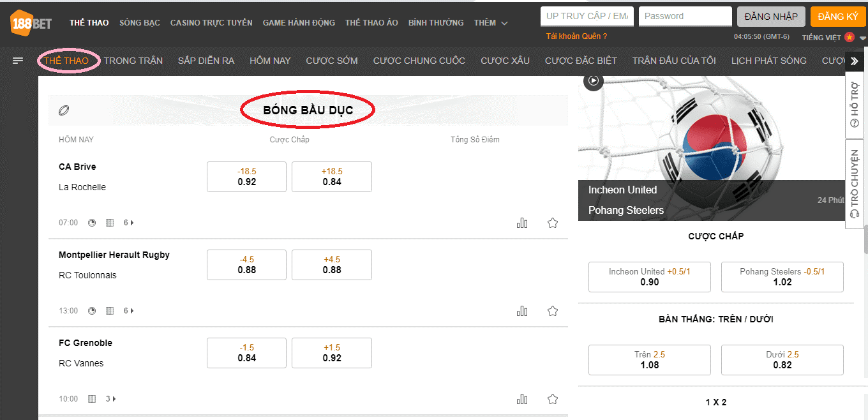Bet RC Toulonnais +4.5 at 0.88

pos(332,265)
